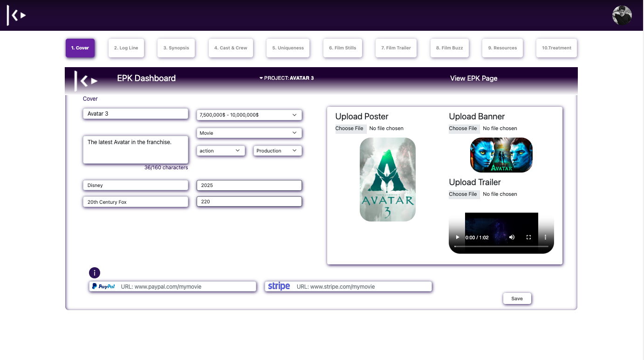Switch to the 10.Treatment tab
Viewport: 644px width, 360px height.
pyautogui.click(x=556, y=48)
